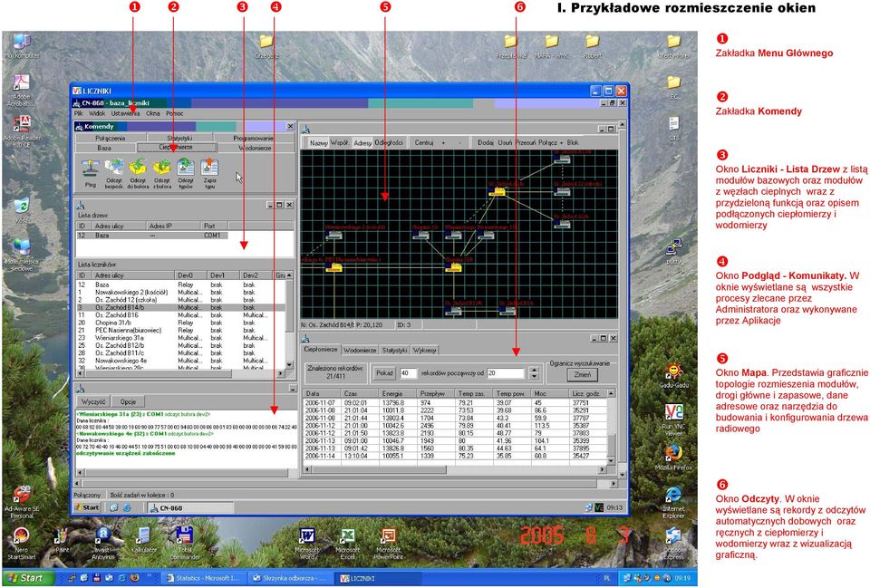Switch to the Programowanie tab in Komendy
Viewport: 870px width, 588px height.
(x=253, y=138)
